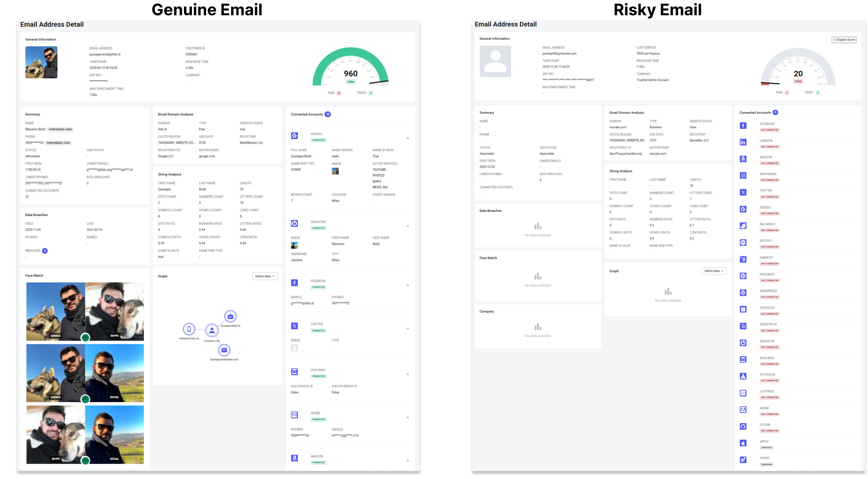Click the Customer node in graph center
This screenshot has width=868, height=479.
(212, 330)
